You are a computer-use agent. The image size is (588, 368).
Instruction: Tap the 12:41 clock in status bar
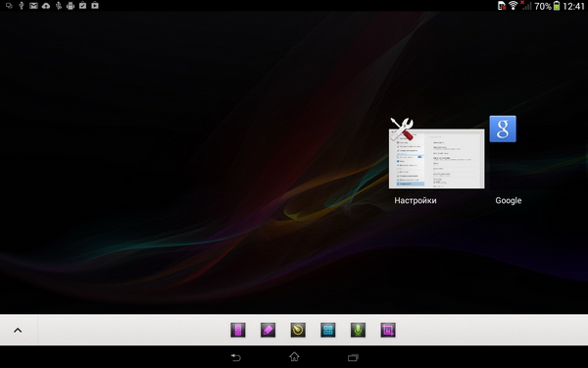(573, 6)
